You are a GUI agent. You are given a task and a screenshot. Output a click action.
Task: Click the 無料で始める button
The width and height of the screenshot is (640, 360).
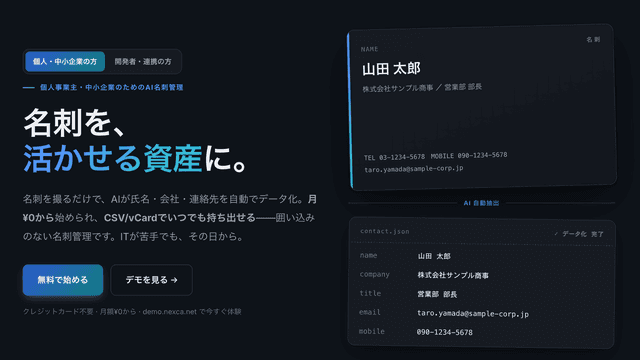(63, 280)
